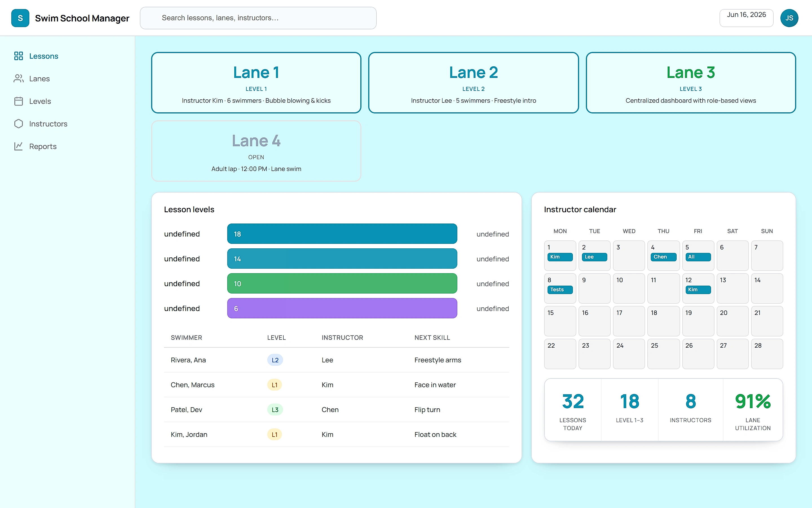This screenshot has height=508, width=812.
Task: Select calendar day 28
Action: (767, 354)
